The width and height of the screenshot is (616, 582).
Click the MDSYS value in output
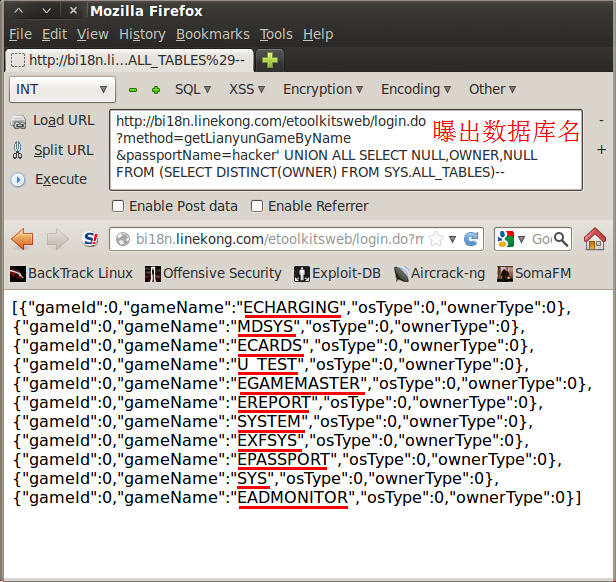pos(266,327)
